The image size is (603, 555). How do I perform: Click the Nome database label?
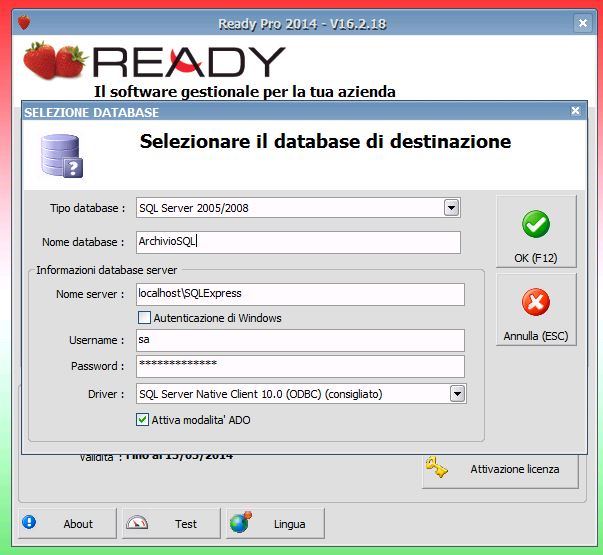83,242
